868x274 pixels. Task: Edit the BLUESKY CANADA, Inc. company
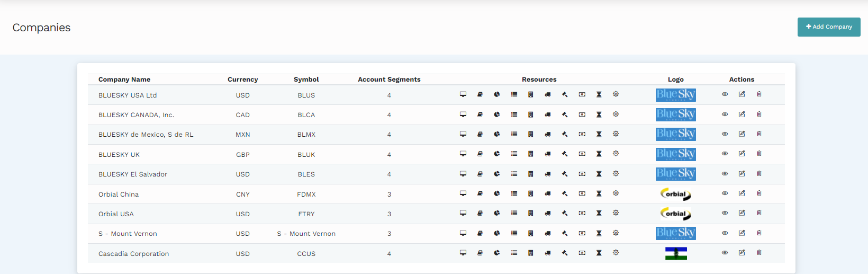(742, 114)
